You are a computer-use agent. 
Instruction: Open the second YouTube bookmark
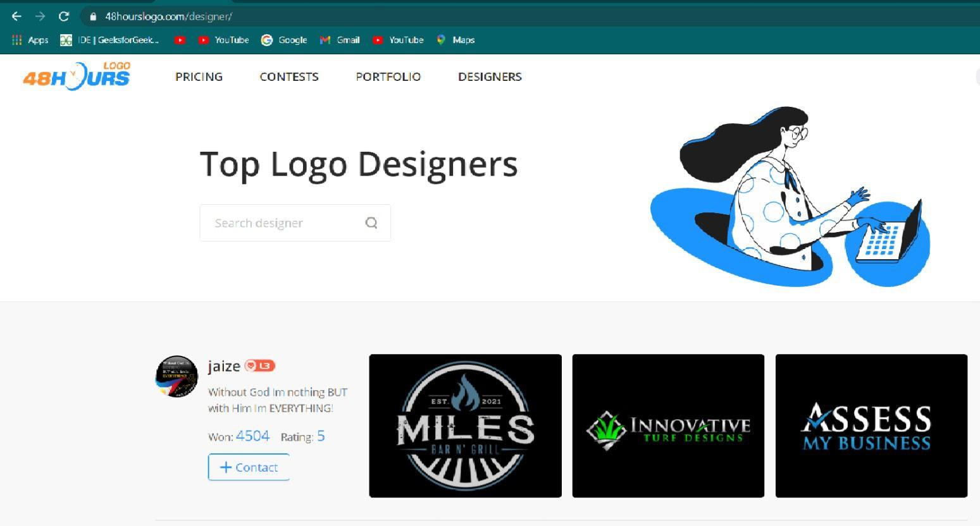click(x=398, y=40)
